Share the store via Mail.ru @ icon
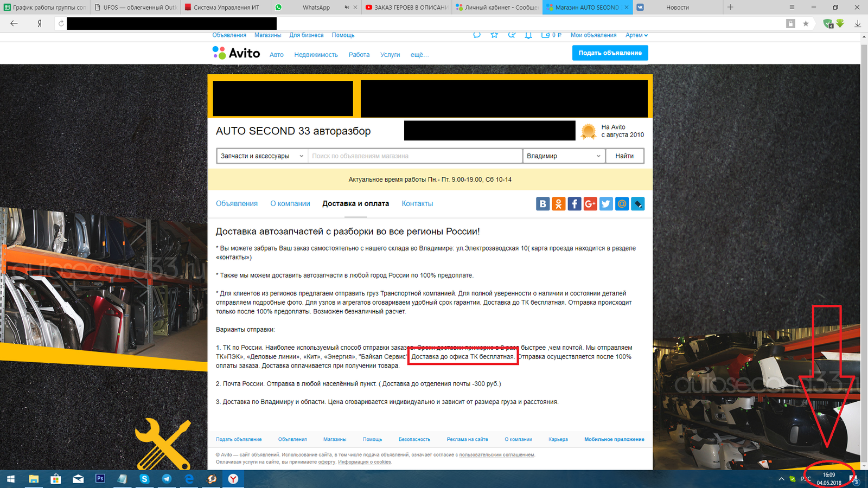The height and width of the screenshot is (488, 868). 622,204
